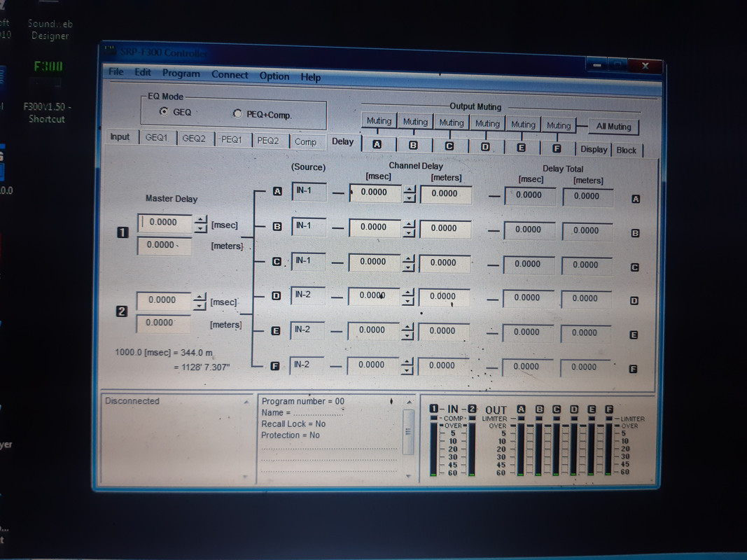The height and width of the screenshot is (560, 747).
Task: Open the output A tab
Action: 377,144
